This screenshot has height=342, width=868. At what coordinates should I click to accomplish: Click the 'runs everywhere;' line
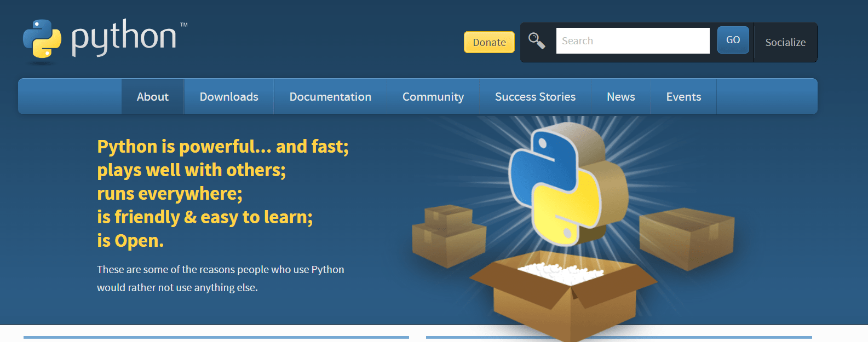tap(170, 194)
